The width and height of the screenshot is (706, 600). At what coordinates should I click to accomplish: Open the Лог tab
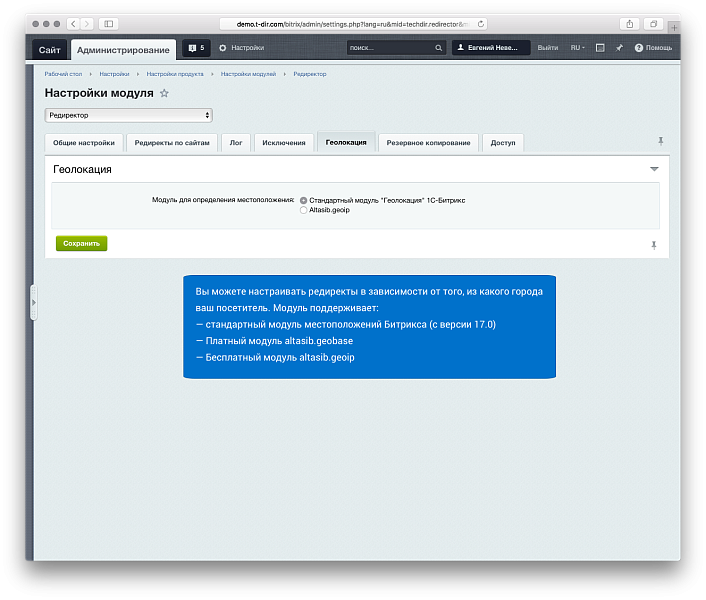pyautogui.click(x=236, y=143)
